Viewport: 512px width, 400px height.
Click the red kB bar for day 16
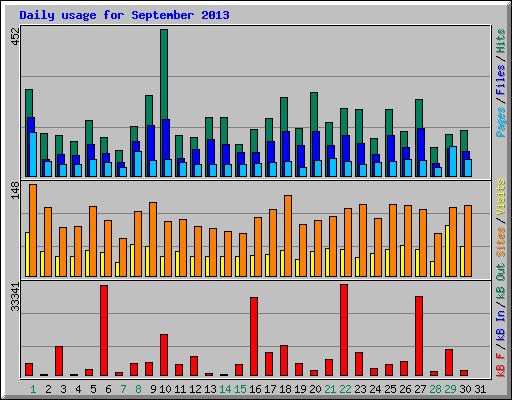coord(254,337)
